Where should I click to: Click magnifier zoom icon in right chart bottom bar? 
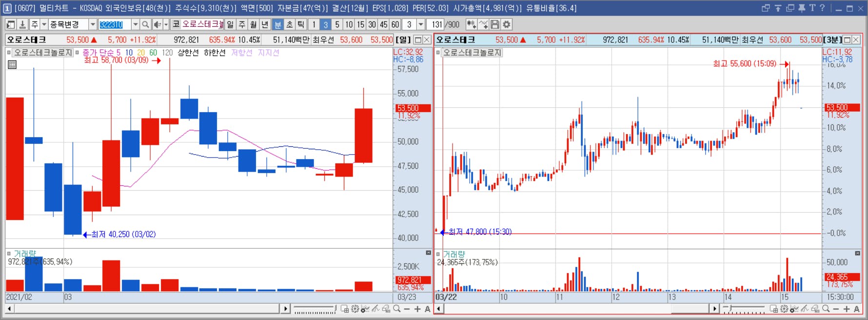point(826,309)
